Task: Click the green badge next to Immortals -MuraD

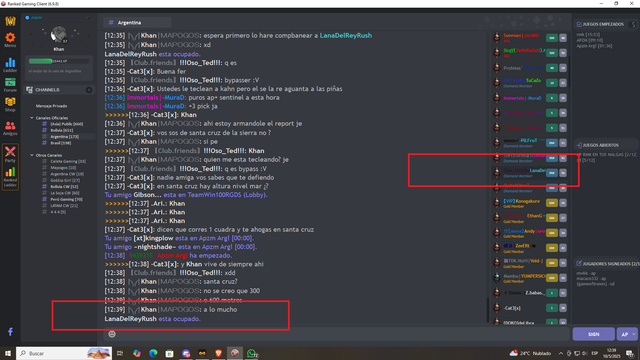Action: [551, 98]
